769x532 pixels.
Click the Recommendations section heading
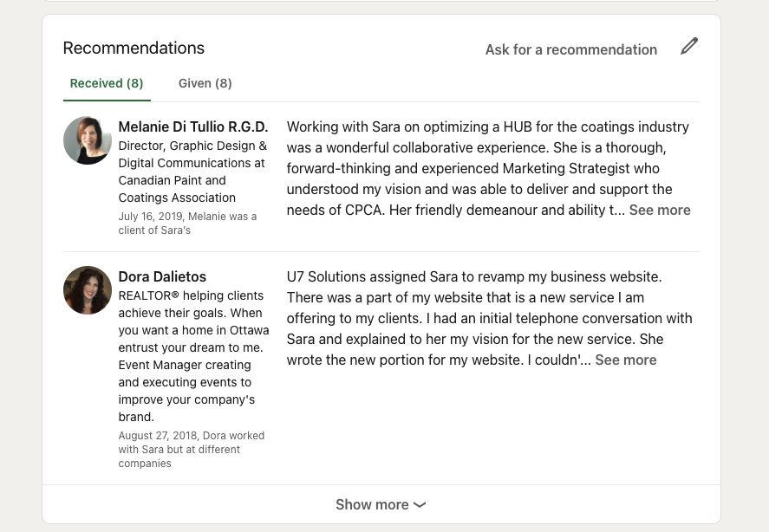[x=134, y=48]
